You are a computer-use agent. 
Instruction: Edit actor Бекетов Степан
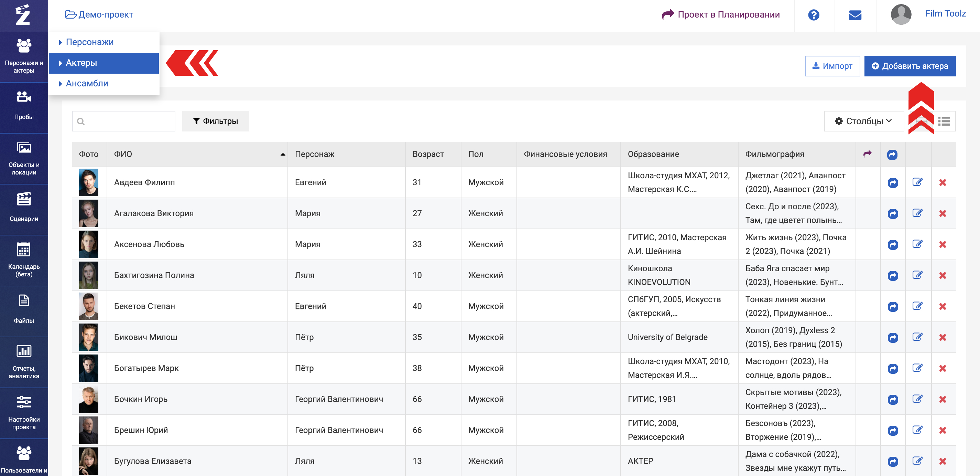(x=917, y=306)
